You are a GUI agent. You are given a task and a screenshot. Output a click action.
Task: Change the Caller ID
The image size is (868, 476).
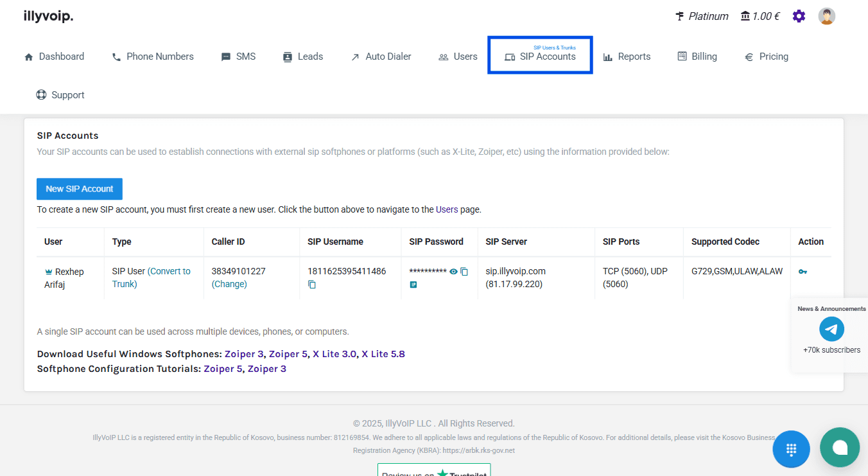[229, 284]
